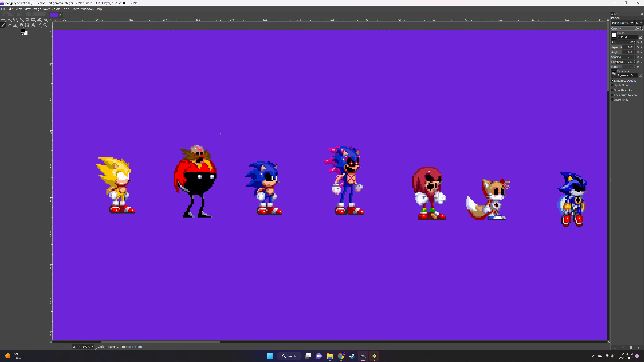Screen dimensions: 644x362
Task: Select the Fuzzy Select magic wand tool
Action: click(x=21, y=19)
